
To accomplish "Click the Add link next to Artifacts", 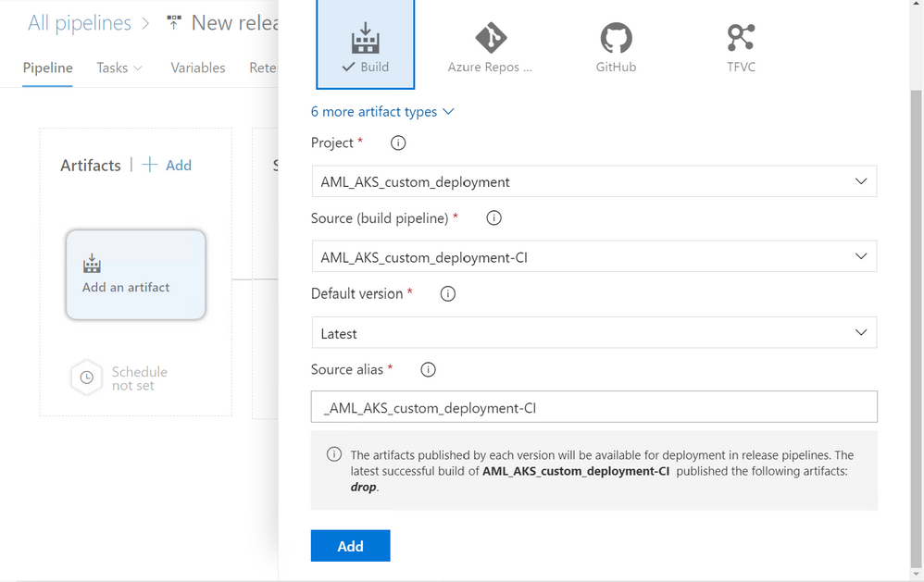I will click(179, 166).
